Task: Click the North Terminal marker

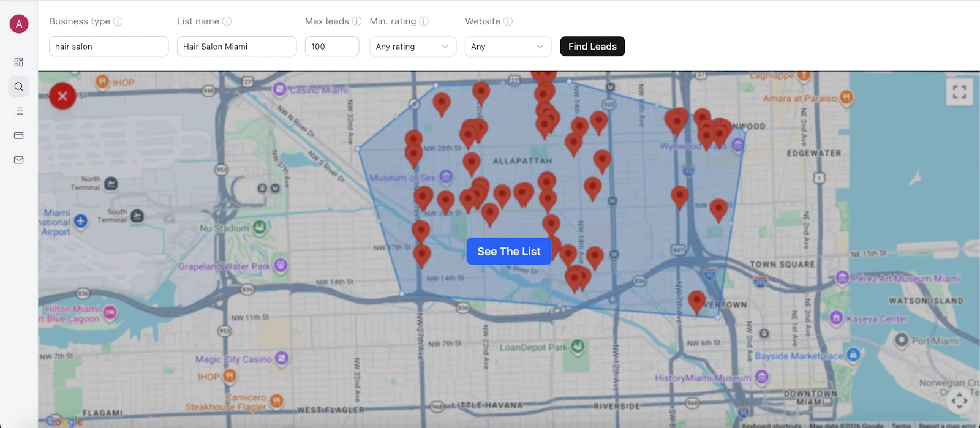Action: pos(111,183)
